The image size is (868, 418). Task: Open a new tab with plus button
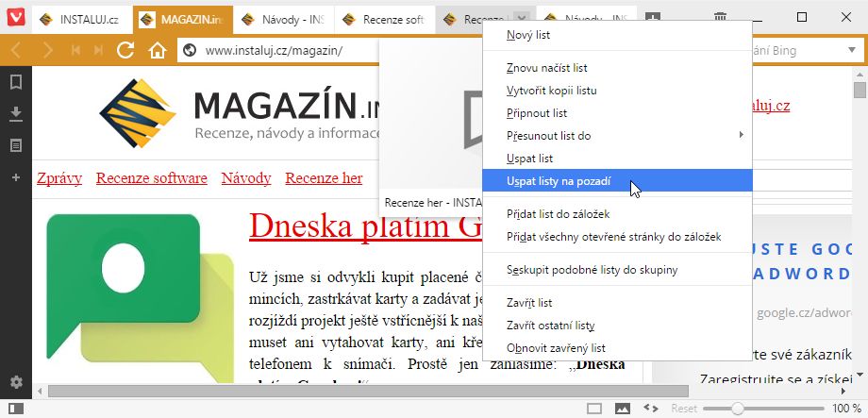[x=653, y=18]
